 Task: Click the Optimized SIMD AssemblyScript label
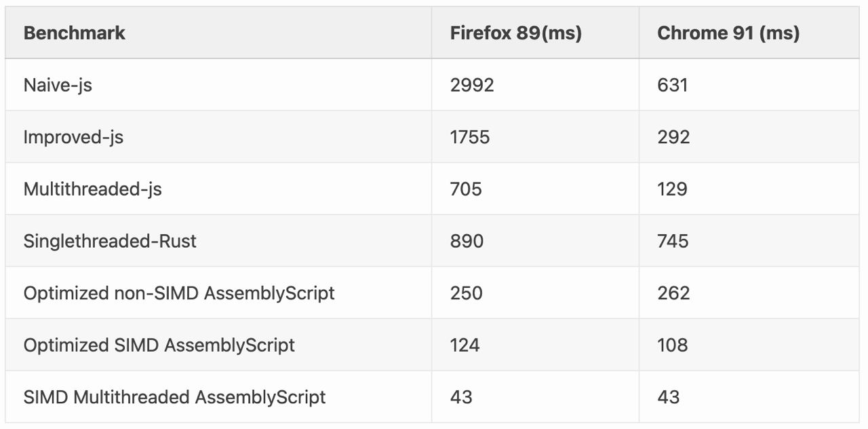pyautogui.click(x=159, y=345)
